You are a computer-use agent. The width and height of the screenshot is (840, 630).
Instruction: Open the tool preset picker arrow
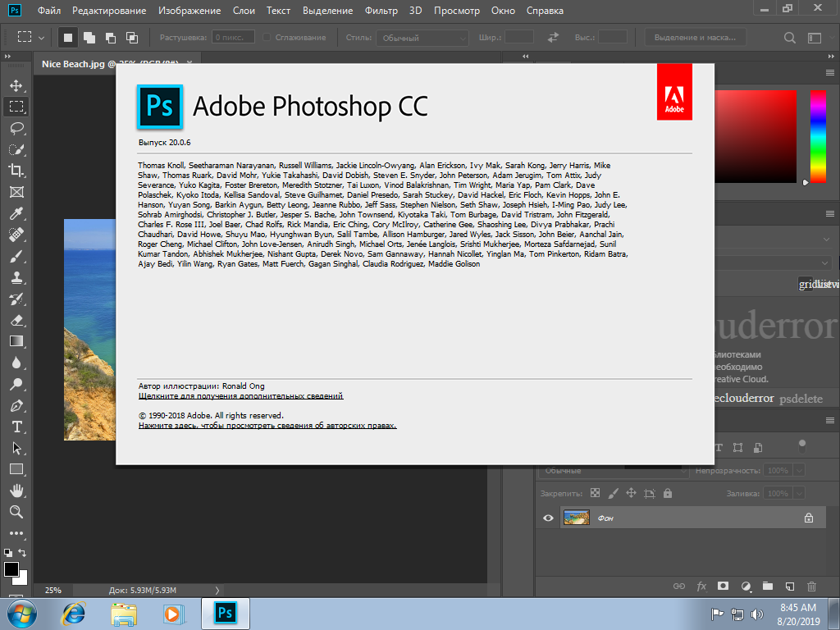coord(41,38)
